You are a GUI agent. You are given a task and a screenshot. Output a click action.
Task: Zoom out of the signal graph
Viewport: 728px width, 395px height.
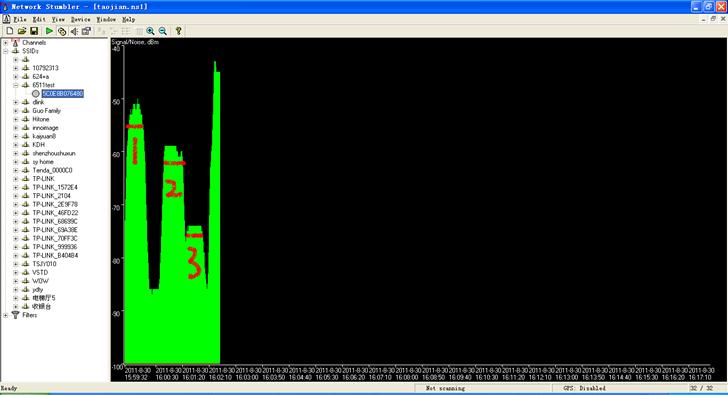pos(162,31)
